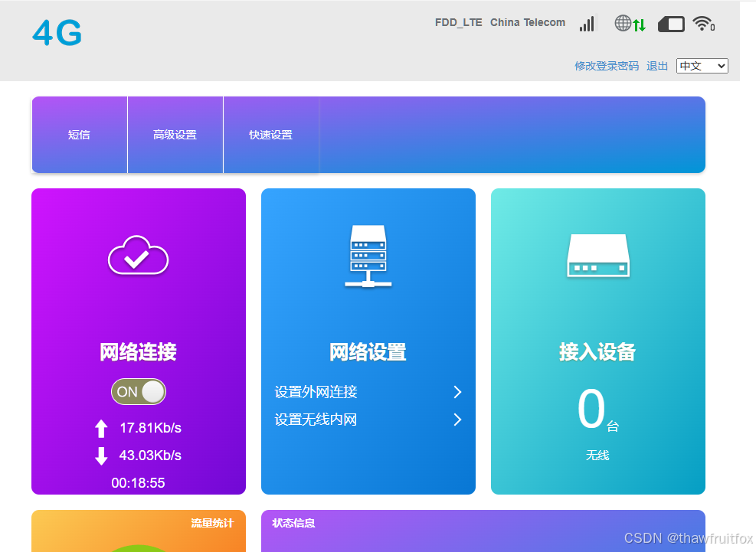
Task: Click the cloud checkmark connection icon
Action: 139,255
